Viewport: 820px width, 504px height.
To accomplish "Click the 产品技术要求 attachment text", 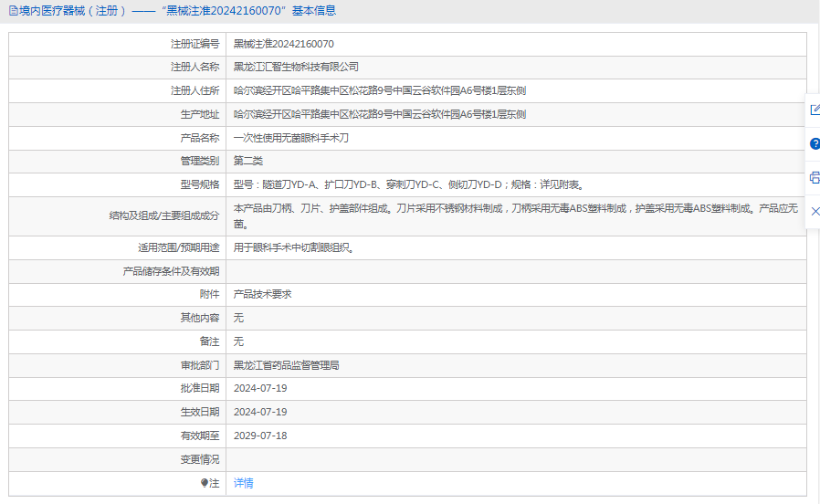I will [x=262, y=294].
